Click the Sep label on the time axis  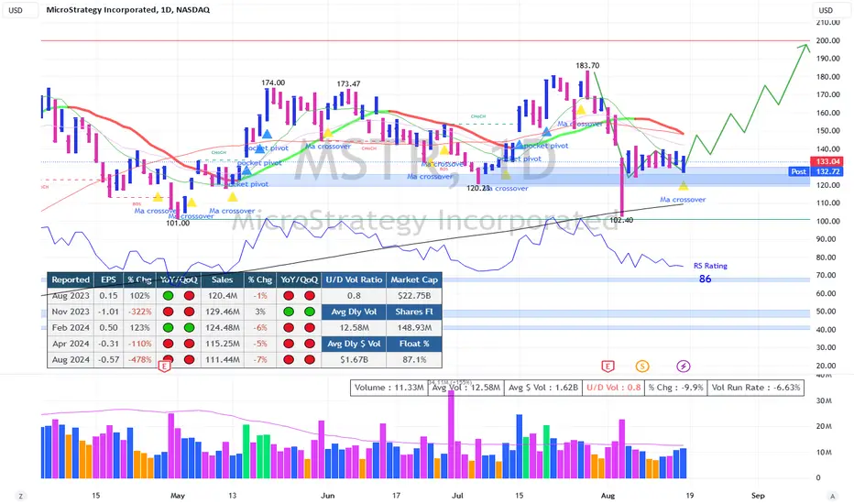click(758, 495)
